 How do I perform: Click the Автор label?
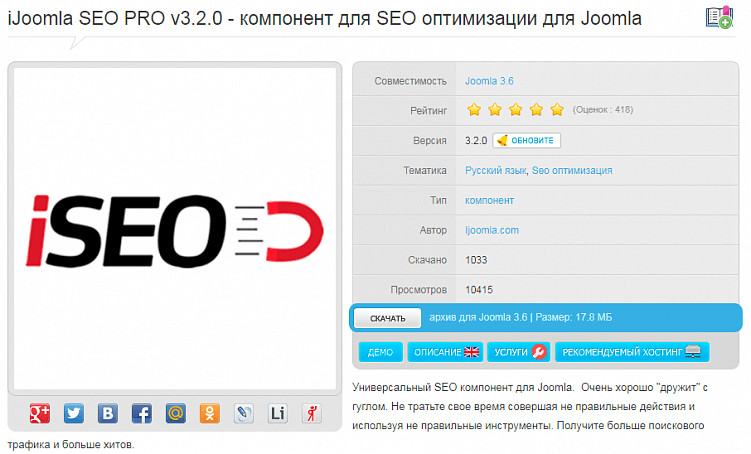coord(433,230)
